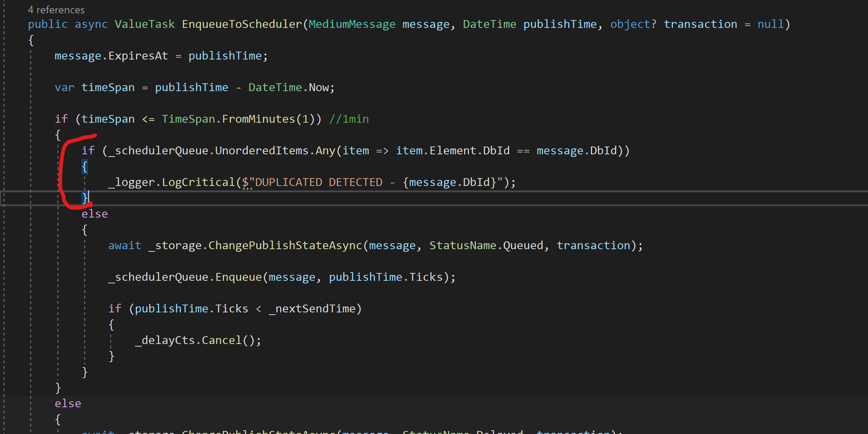
Task: Click the publishTime parameter name
Action: coord(559,24)
